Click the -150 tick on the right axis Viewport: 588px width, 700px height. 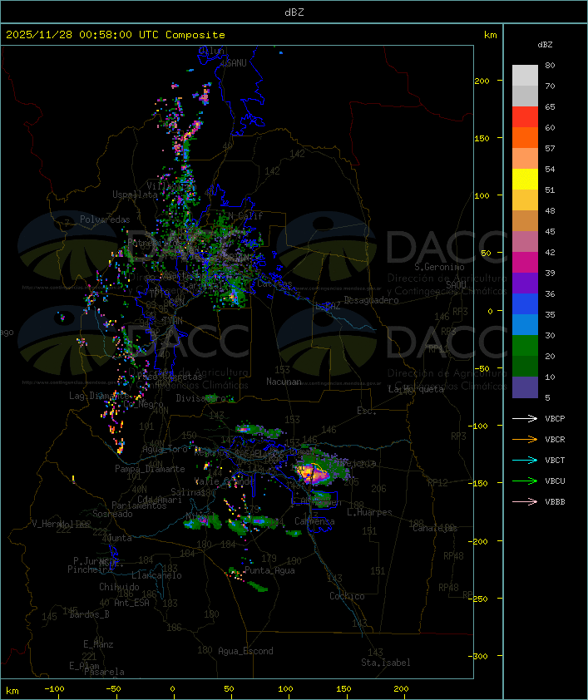pyautogui.click(x=480, y=483)
